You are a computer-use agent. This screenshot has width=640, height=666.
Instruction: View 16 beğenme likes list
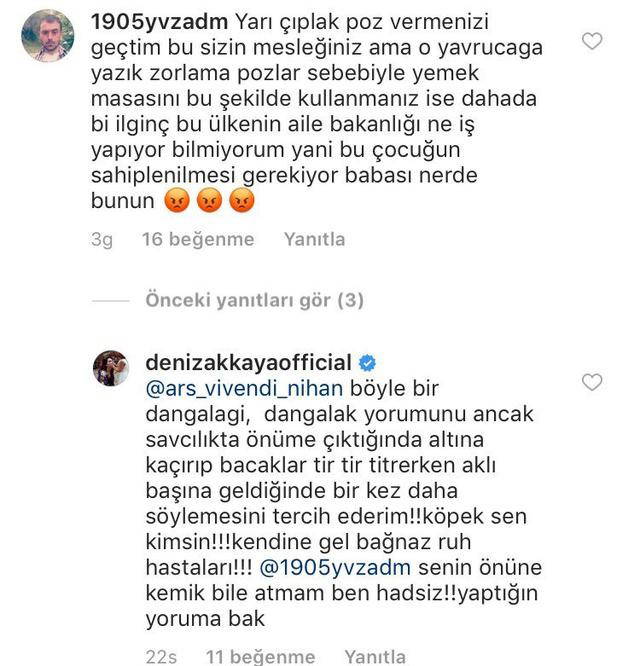pyautogui.click(x=198, y=239)
